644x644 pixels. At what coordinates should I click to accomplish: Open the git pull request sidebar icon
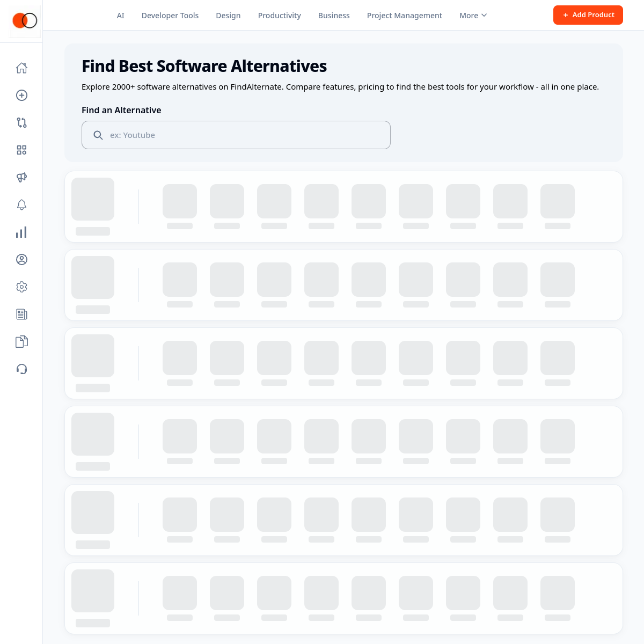coord(21,122)
